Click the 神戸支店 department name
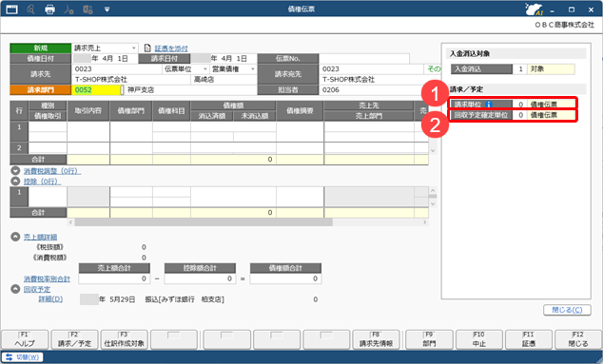The image size is (603, 364). tap(141, 90)
